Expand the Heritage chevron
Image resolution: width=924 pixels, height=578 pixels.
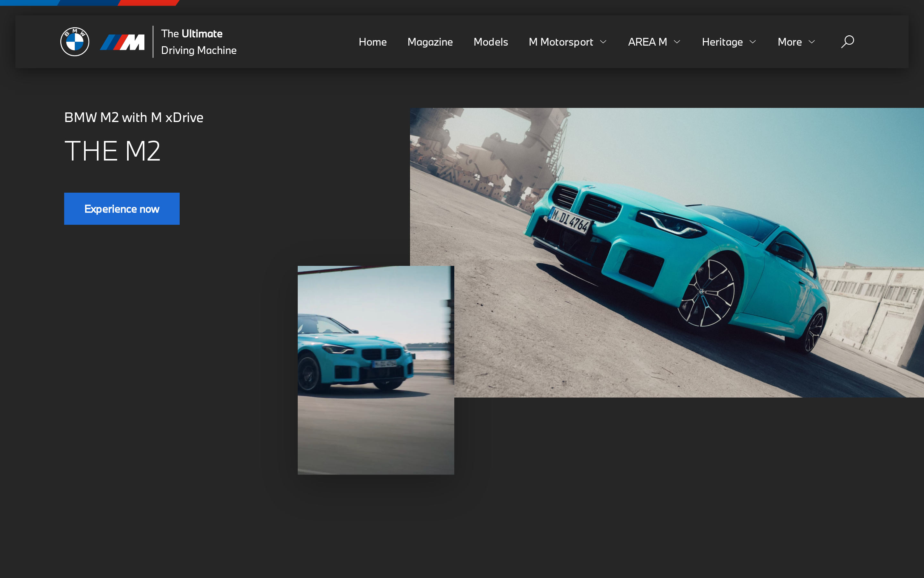tap(753, 42)
